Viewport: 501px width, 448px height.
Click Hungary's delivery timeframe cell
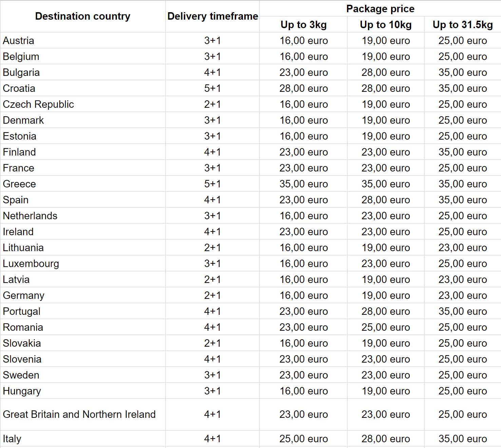point(212,391)
